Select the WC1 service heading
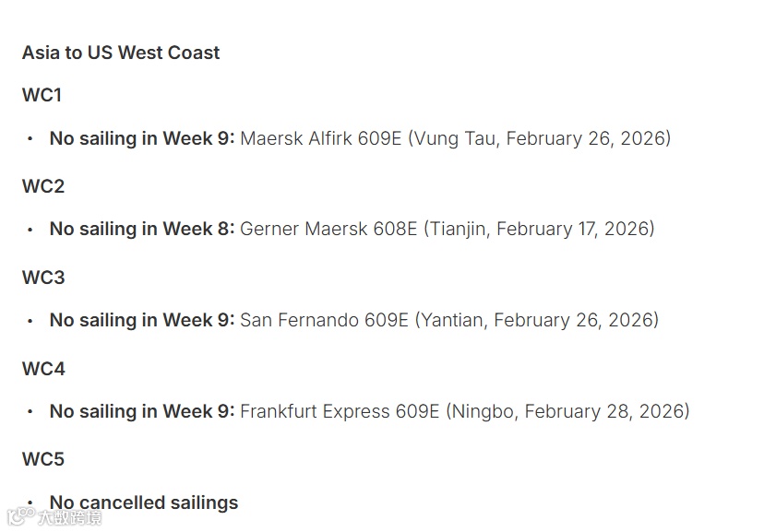Screen dimensions: 776x532 point(42,95)
